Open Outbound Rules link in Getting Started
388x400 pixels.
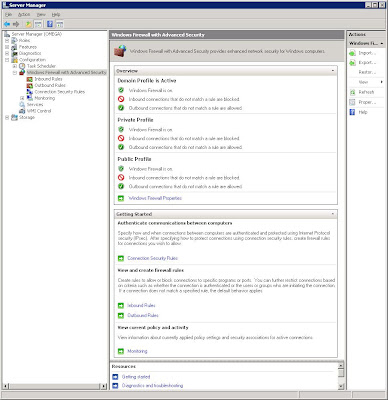(x=143, y=315)
